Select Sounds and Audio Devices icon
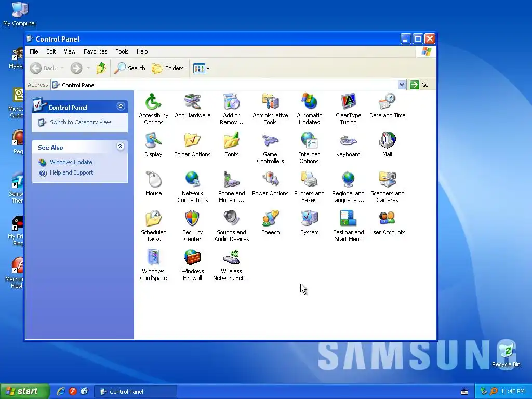This screenshot has height=399, width=532. 231,219
